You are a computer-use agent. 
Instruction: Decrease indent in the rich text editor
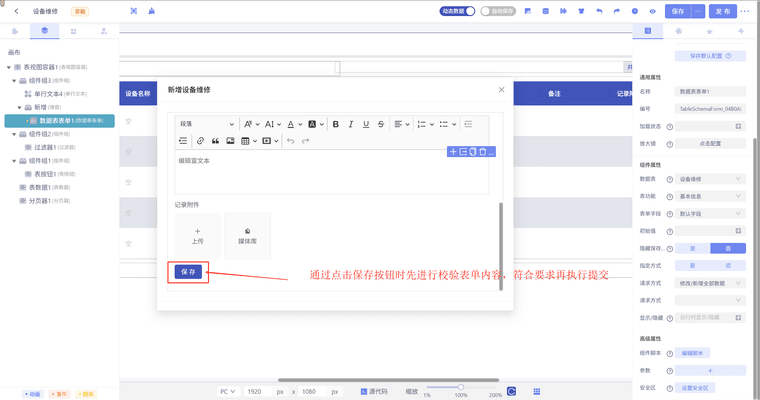point(468,124)
